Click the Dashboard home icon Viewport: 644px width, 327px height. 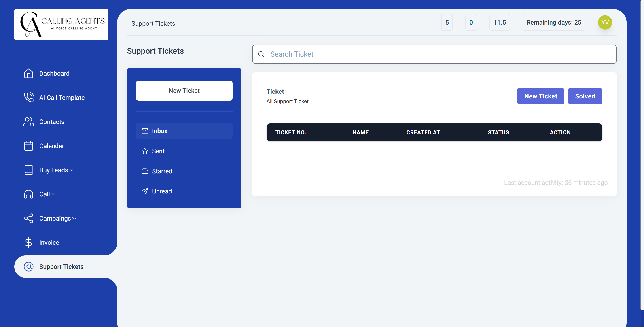tap(28, 73)
